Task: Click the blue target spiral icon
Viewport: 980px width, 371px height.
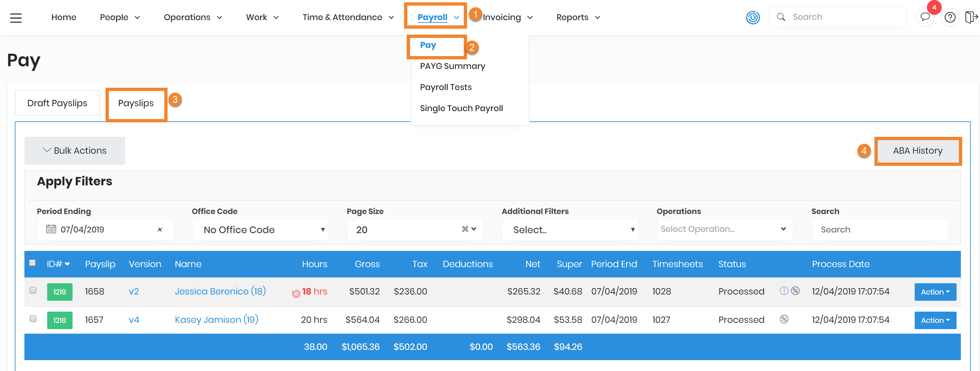Action: point(752,17)
